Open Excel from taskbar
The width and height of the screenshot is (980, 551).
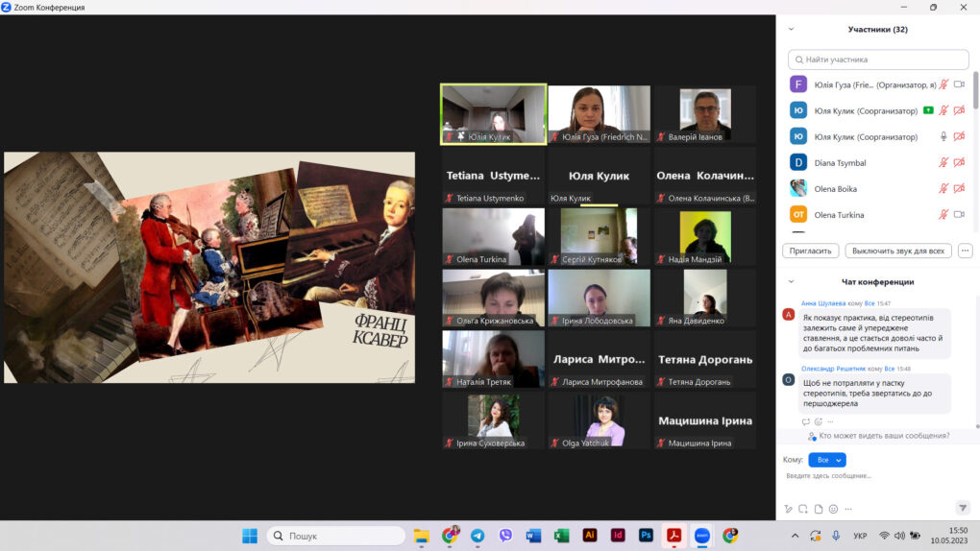coord(561,536)
